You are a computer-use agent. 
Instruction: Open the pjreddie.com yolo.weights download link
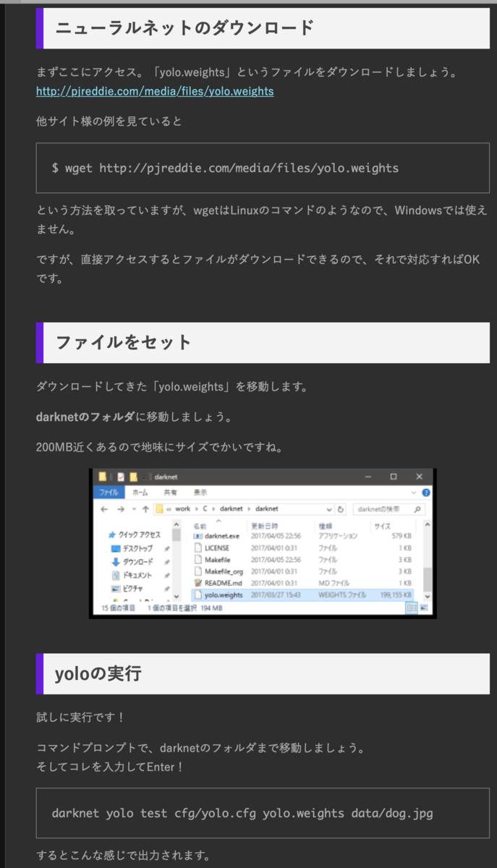[x=155, y=91]
